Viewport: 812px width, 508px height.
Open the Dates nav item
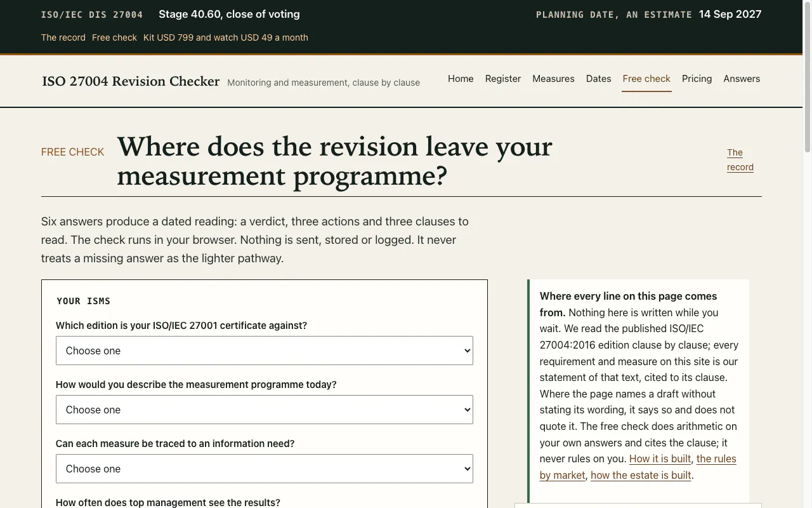click(x=598, y=79)
